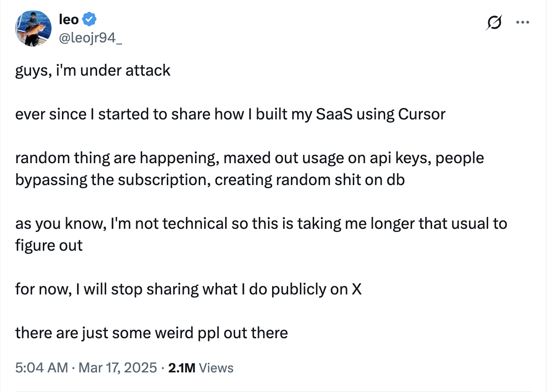The height and width of the screenshot is (392, 547).
Task: Click the "Views" label
Action: pyautogui.click(x=217, y=368)
